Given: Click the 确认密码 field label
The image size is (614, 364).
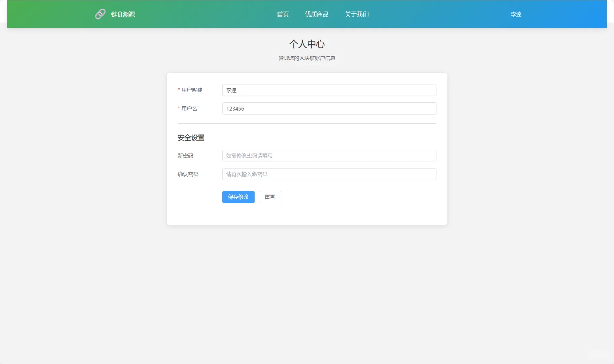Looking at the screenshot, I should (x=188, y=174).
